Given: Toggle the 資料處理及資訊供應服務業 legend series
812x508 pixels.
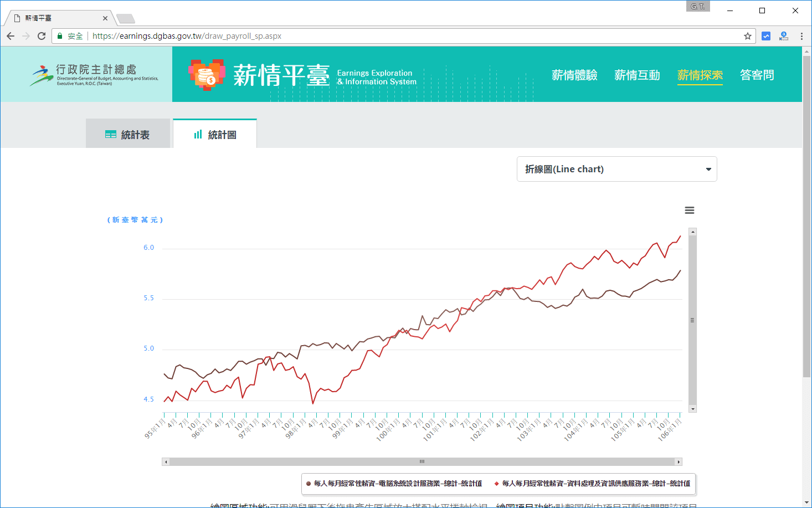Looking at the screenshot, I should (x=593, y=484).
